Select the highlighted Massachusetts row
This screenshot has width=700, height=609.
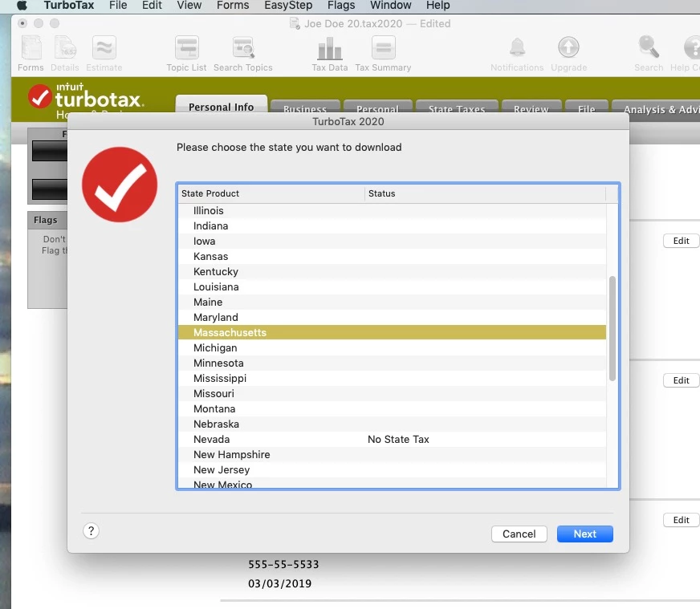pyautogui.click(x=392, y=332)
